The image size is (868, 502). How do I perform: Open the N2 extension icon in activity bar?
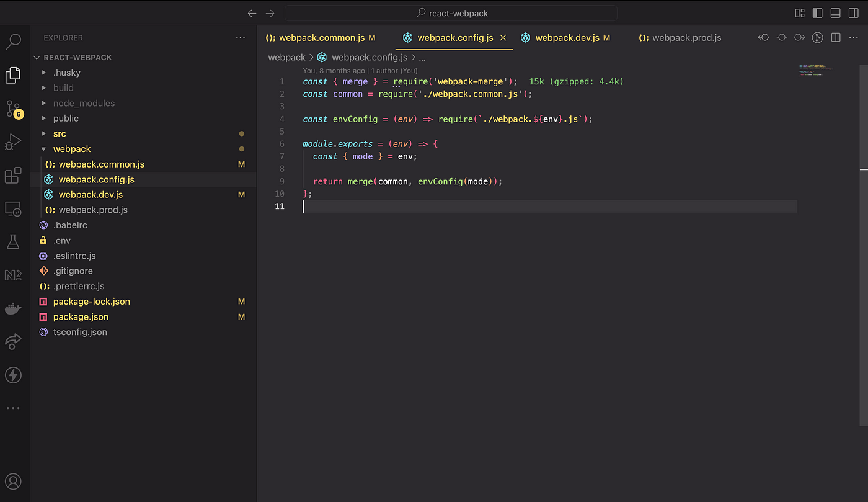[x=13, y=275]
